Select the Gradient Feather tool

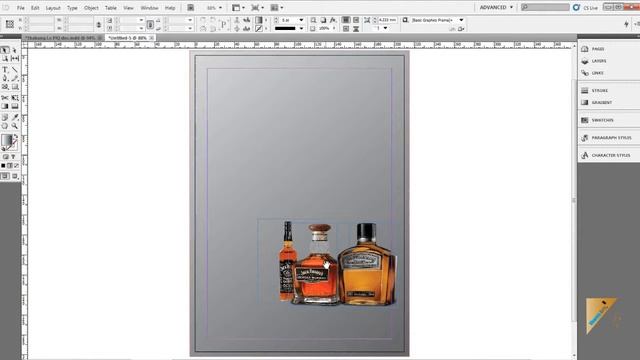coord(15,107)
